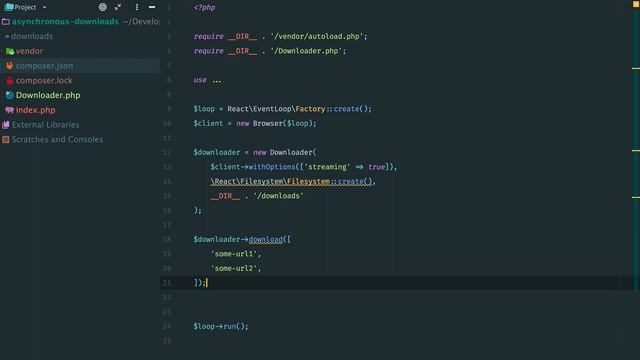Expand the downloads folder
Viewport: 640px width, 360px height.
click(31, 36)
